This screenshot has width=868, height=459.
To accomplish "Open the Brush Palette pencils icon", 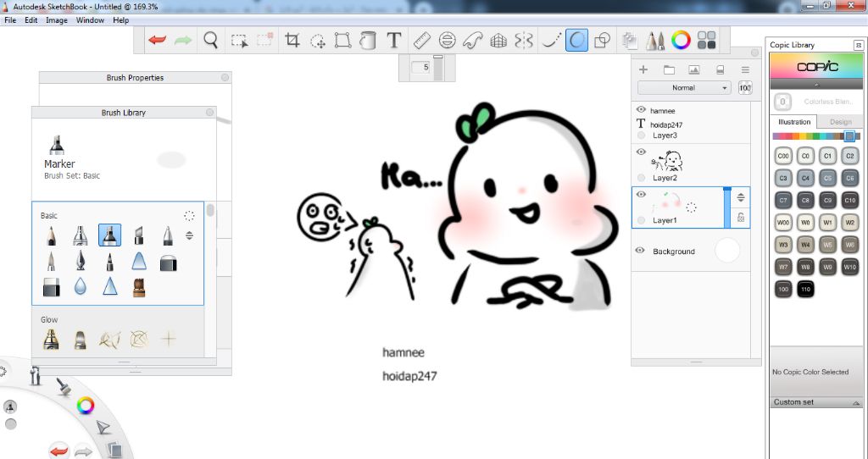I will [x=655, y=40].
